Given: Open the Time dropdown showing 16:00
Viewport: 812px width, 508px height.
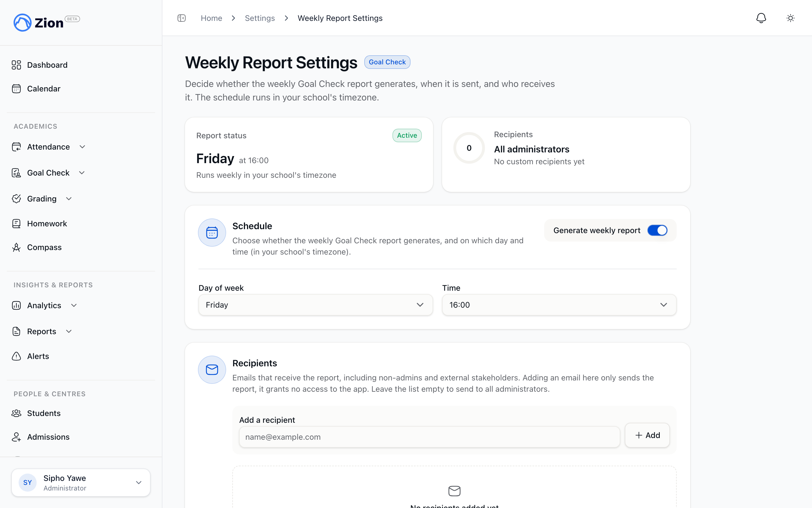Looking at the screenshot, I should 559,305.
